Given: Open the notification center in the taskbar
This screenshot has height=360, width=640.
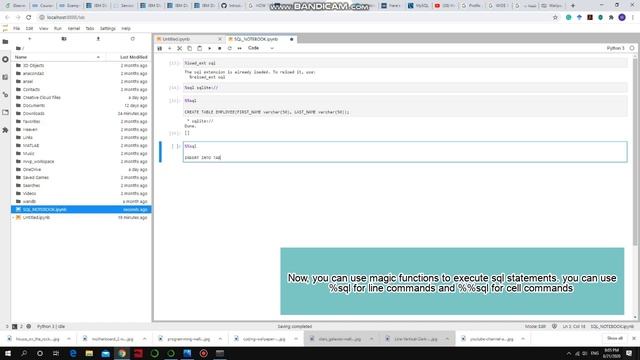Looking at the screenshot, I should coord(629,353).
